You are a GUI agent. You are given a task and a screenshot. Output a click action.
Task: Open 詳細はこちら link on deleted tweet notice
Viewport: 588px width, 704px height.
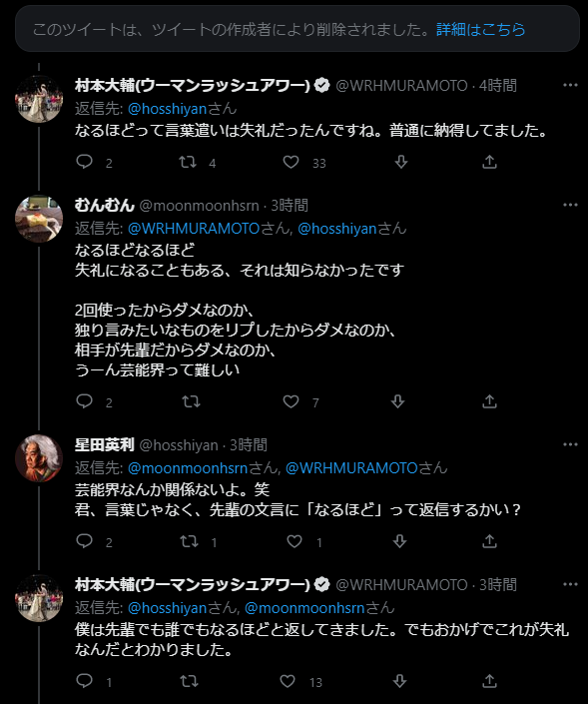click(480, 30)
